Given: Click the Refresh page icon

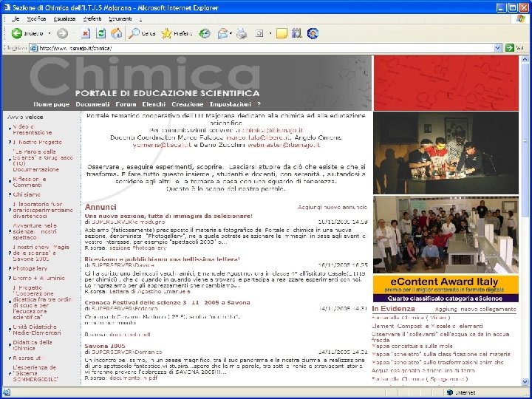Looking at the screenshot, I should tap(100, 33).
